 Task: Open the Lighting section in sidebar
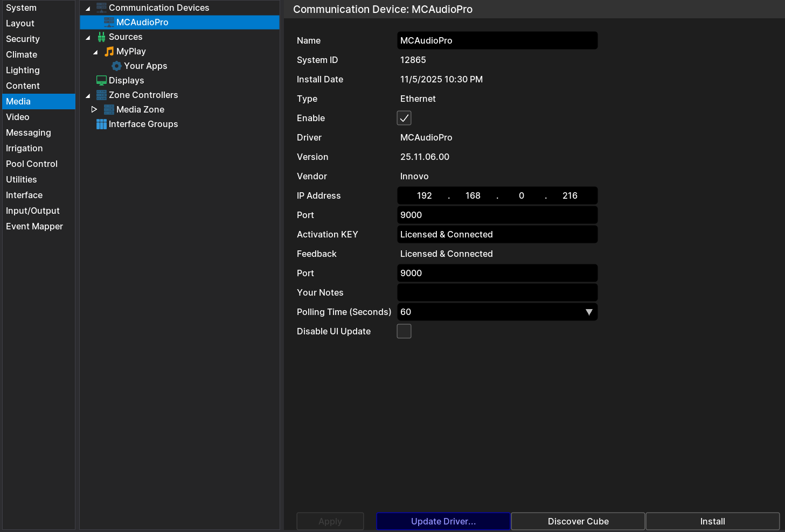pyautogui.click(x=23, y=70)
